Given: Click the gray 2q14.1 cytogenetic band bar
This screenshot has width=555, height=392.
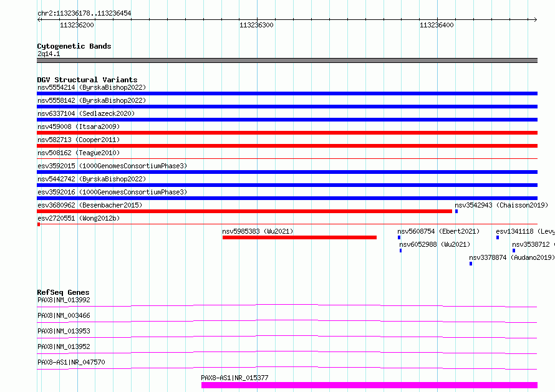Looking at the screenshot, I should coord(287,60).
